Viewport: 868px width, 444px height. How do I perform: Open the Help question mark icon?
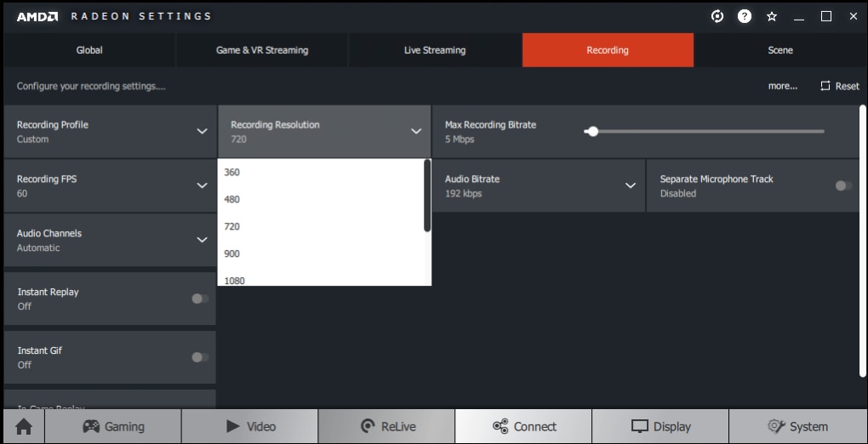coord(745,17)
